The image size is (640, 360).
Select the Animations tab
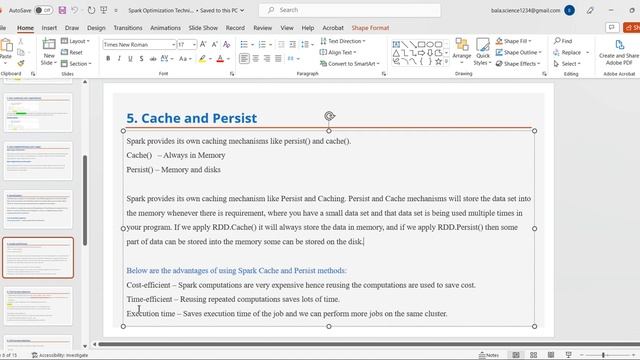[165, 28]
